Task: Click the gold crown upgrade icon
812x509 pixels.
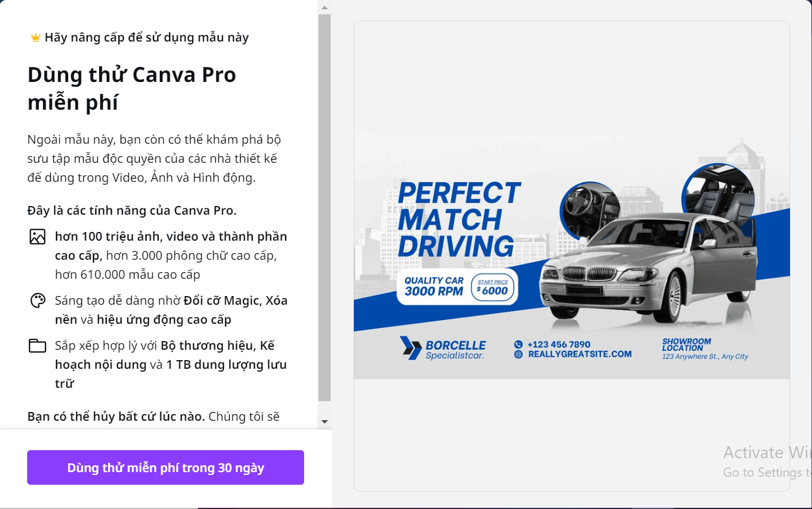Action: 36,38
